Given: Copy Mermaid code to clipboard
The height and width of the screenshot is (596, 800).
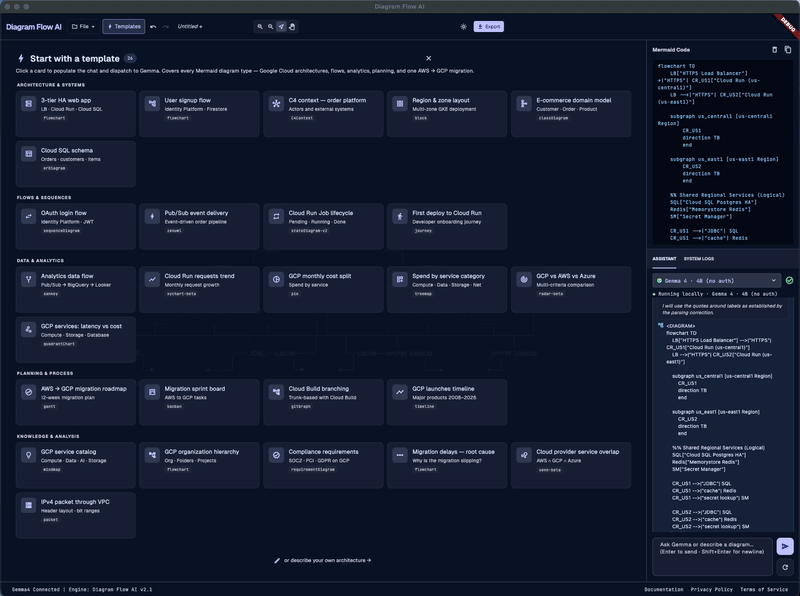Looking at the screenshot, I should click(788, 49).
